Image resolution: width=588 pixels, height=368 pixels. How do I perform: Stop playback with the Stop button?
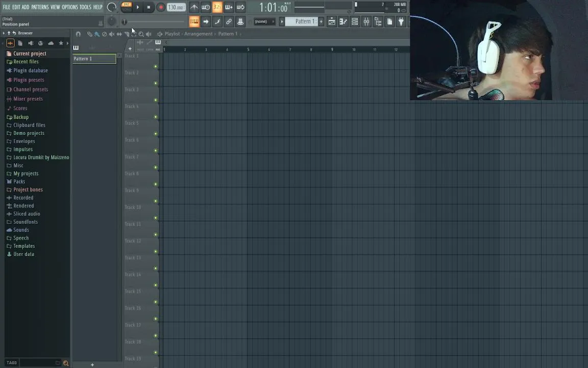(x=149, y=7)
